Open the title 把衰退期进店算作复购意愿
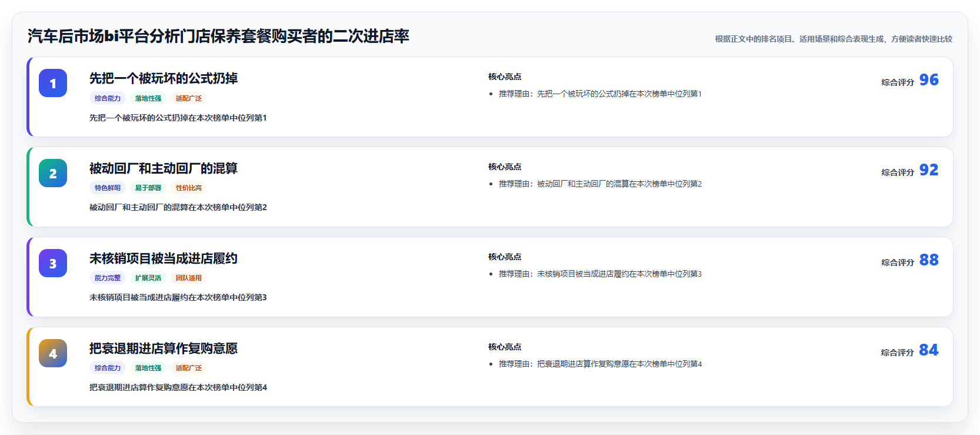 [164, 348]
